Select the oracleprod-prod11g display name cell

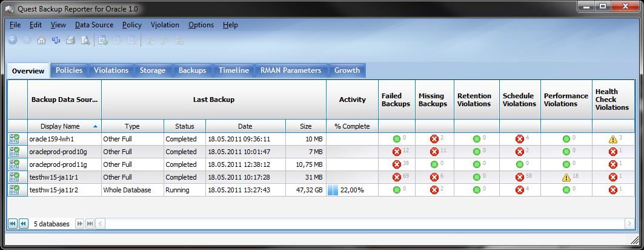[x=64, y=164]
